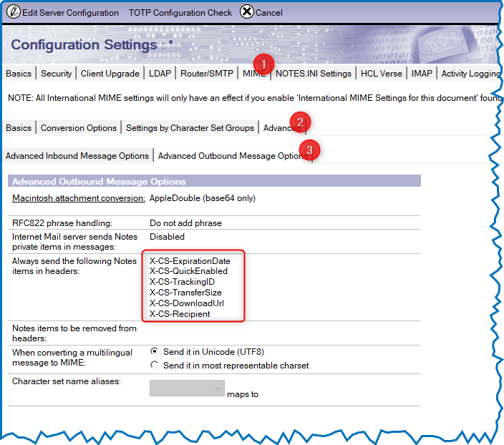Open the NOTES.INI Settings tab
This screenshot has height=445, width=504.
point(313,74)
